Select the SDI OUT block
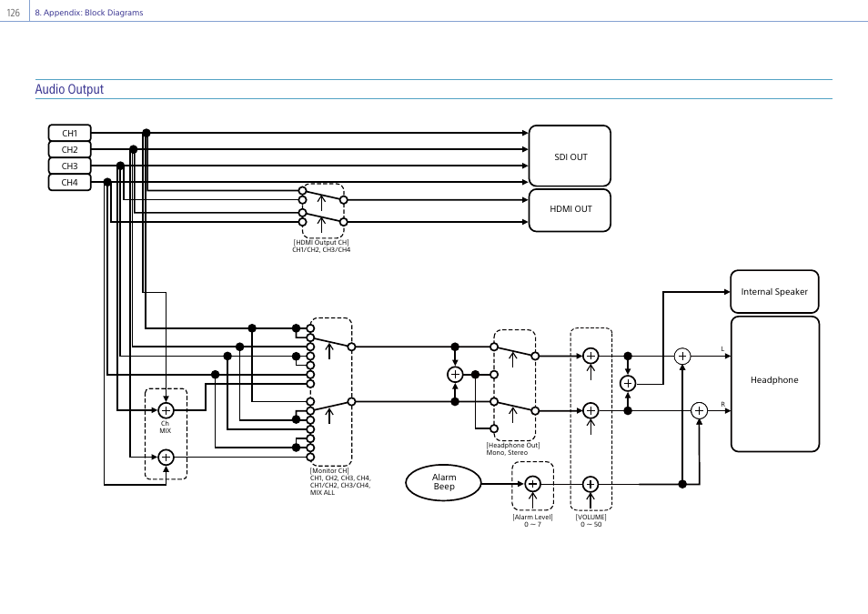The image size is (868, 614). click(x=570, y=156)
